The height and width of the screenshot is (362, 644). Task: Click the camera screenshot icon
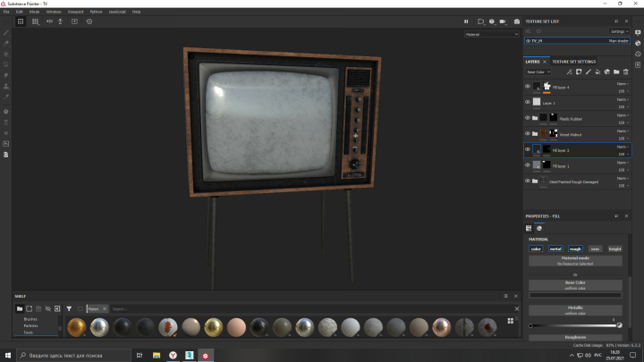pyautogui.click(x=517, y=21)
